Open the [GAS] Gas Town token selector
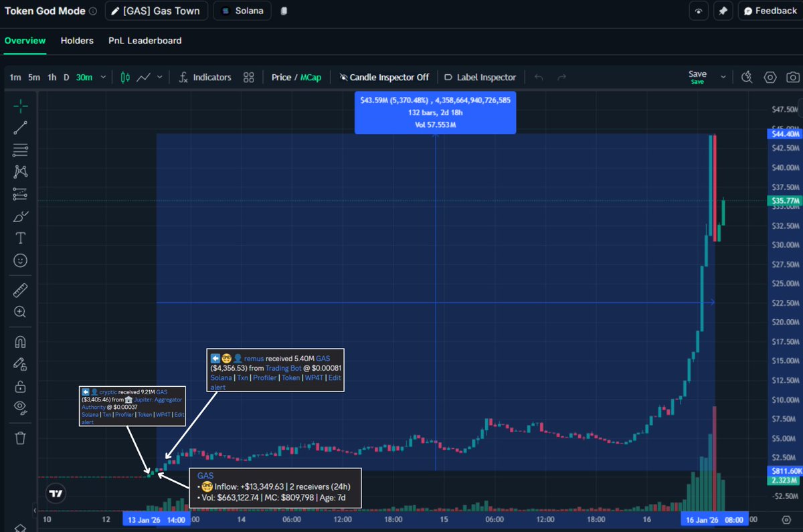This screenshot has width=803, height=532. (156, 11)
